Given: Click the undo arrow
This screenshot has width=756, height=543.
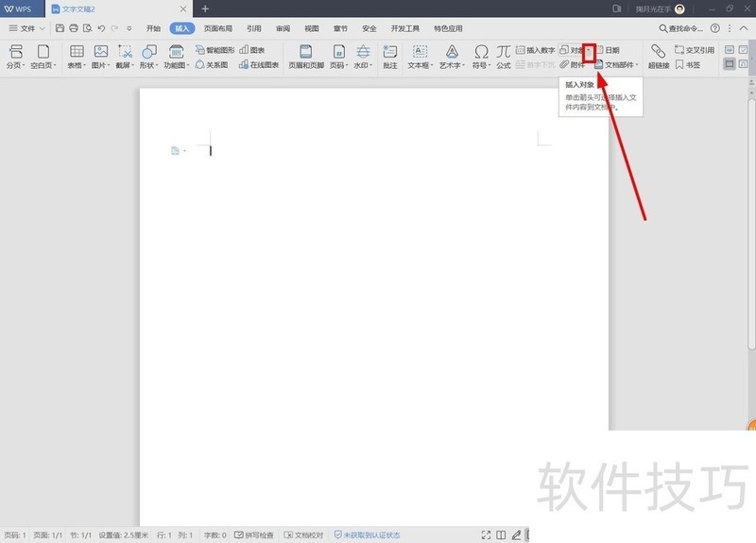Looking at the screenshot, I should [101, 28].
